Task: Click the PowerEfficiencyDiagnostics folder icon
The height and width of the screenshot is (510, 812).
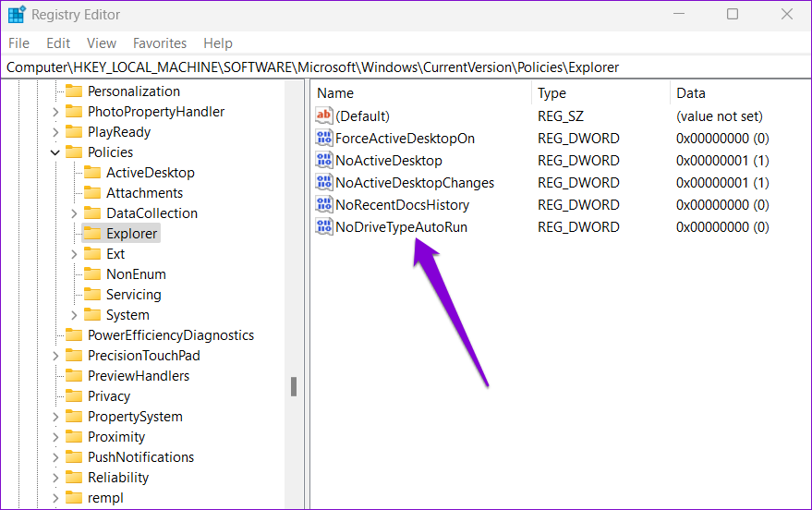Action: pyautogui.click(x=74, y=335)
